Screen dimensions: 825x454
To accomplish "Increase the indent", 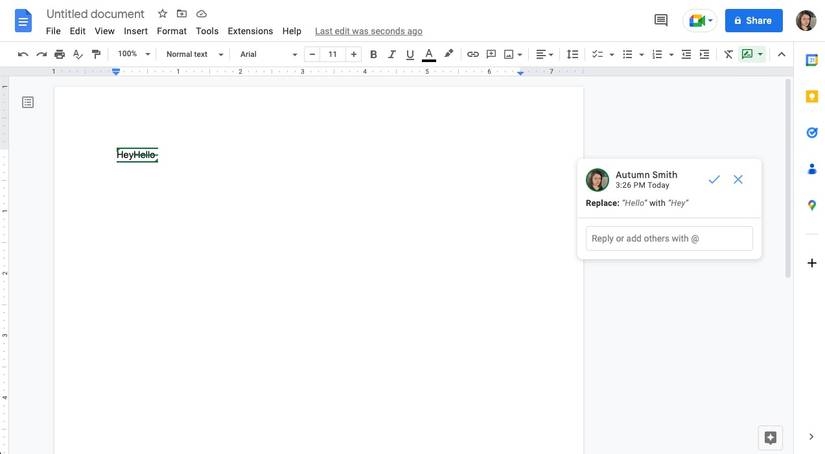I will pyautogui.click(x=705, y=54).
